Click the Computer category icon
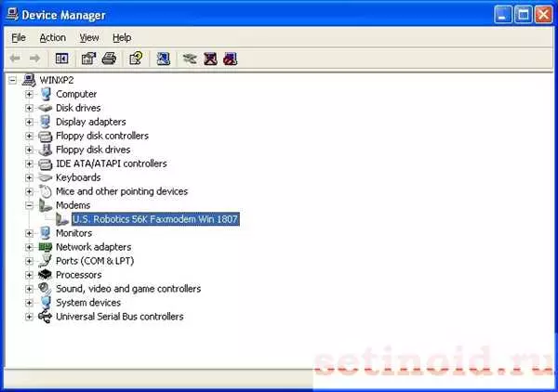The height and width of the screenshot is (392, 558). (x=46, y=94)
